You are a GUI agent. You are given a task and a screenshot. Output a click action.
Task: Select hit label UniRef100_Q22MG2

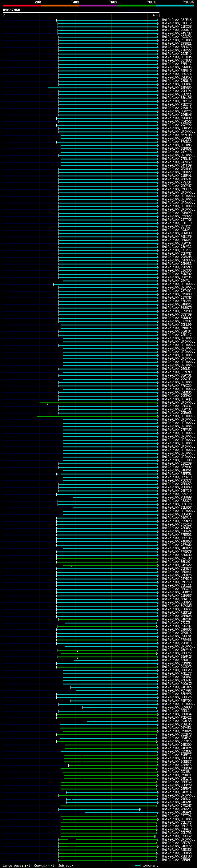coord(176,751)
